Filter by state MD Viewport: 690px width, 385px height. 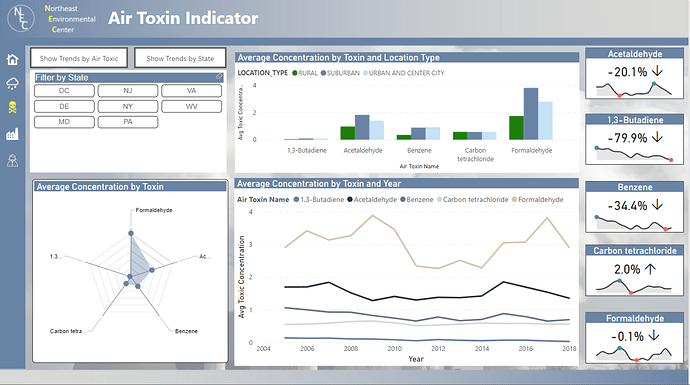64,122
